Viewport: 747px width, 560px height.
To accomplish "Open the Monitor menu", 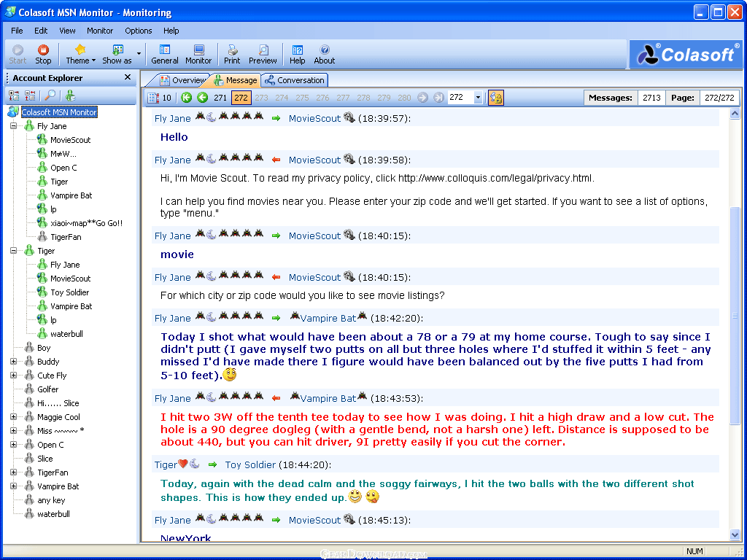I will point(100,31).
